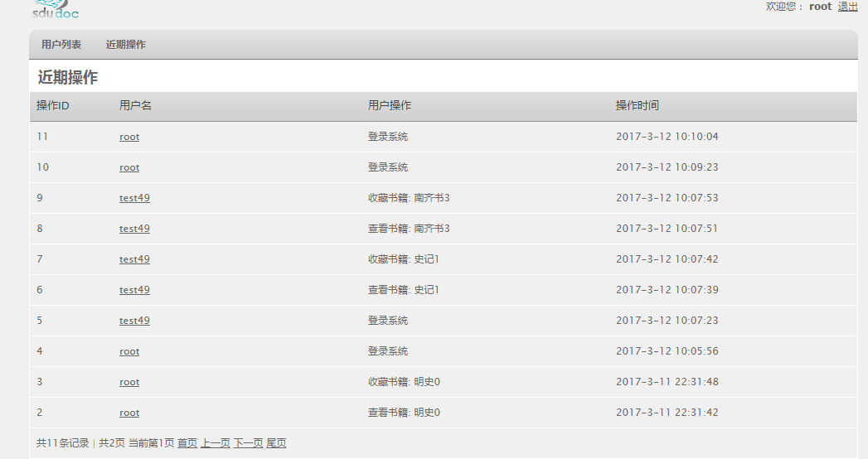868x459 pixels.
Task: Select timestamp 2017-3-12 10:09:23
Action: click(667, 167)
